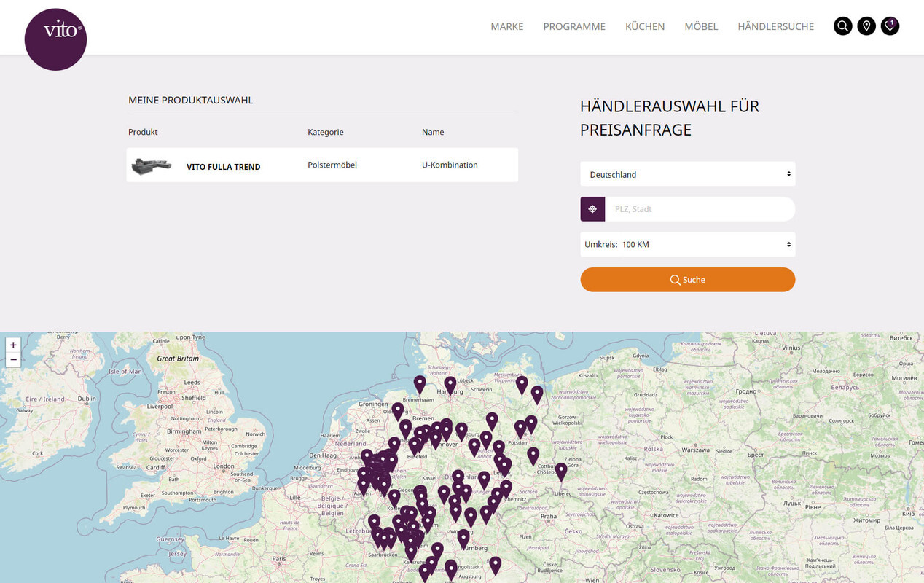Click the location pin icon in the header
Screen dimensions: 924x583
tap(866, 26)
